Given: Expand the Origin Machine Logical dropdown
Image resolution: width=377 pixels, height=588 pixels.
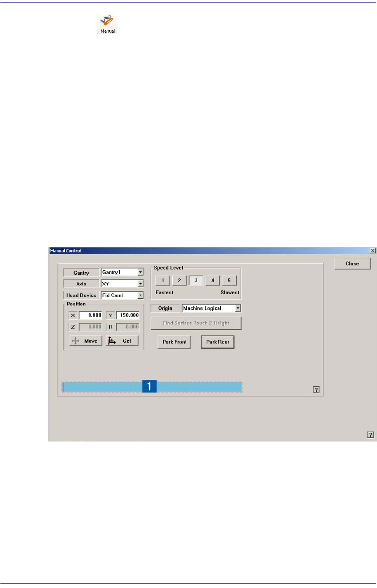Looking at the screenshot, I should (x=238, y=308).
